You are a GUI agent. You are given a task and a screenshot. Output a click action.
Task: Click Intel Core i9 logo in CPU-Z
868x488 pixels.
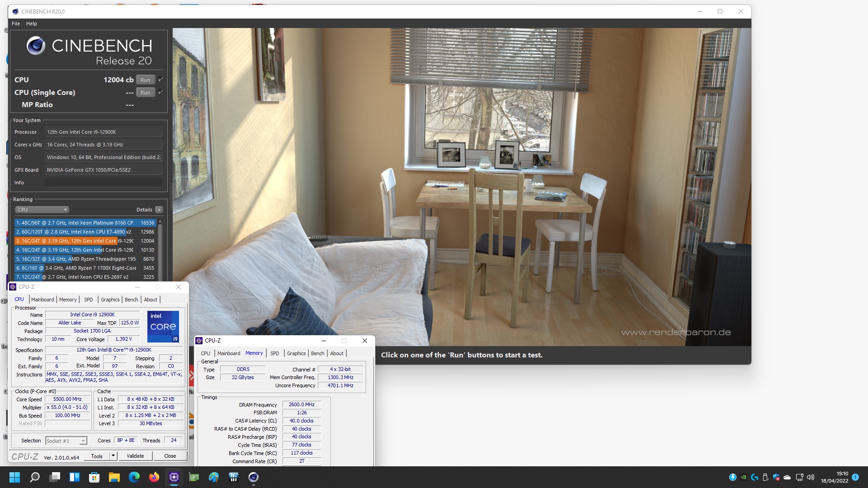[x=163, y=326]
